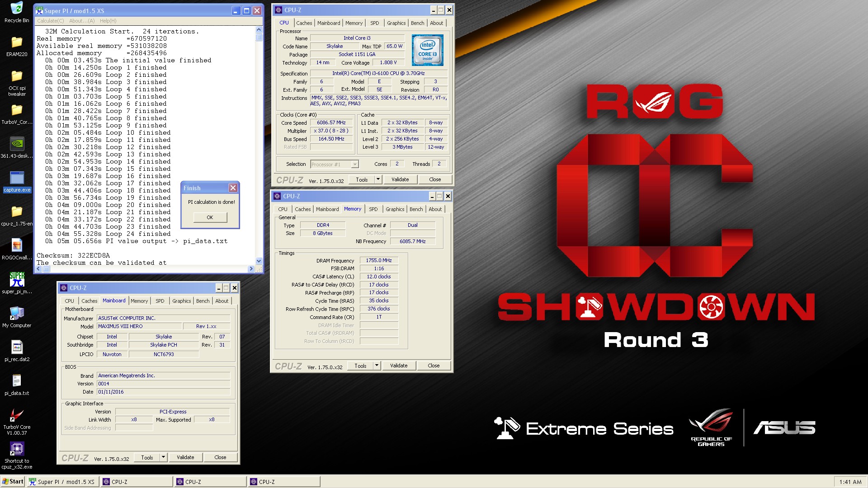Click the taskbar clock showing 1:41 AM
The width and height of the screenshot is (868, 488).
pyautogui.click(x=850, y=482)
